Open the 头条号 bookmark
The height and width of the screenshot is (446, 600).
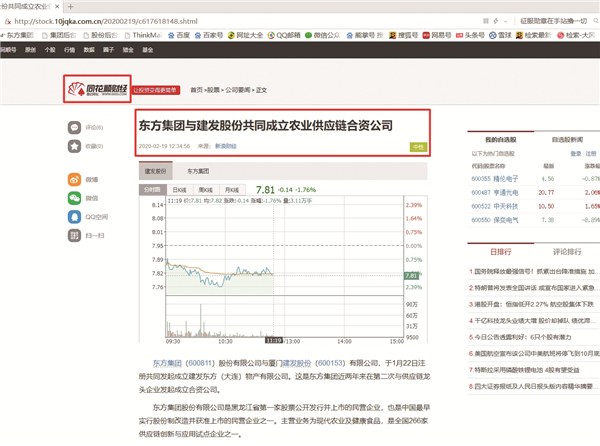(x=470, y=35)
